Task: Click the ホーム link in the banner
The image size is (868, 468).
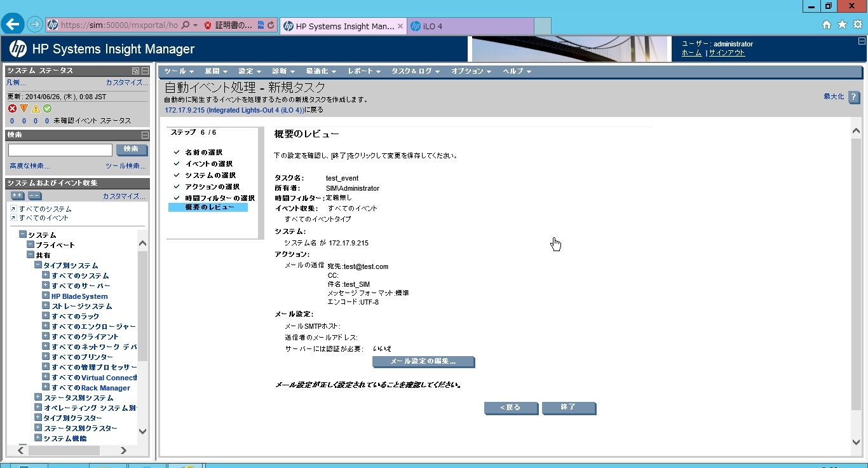Action: (691, 53)
